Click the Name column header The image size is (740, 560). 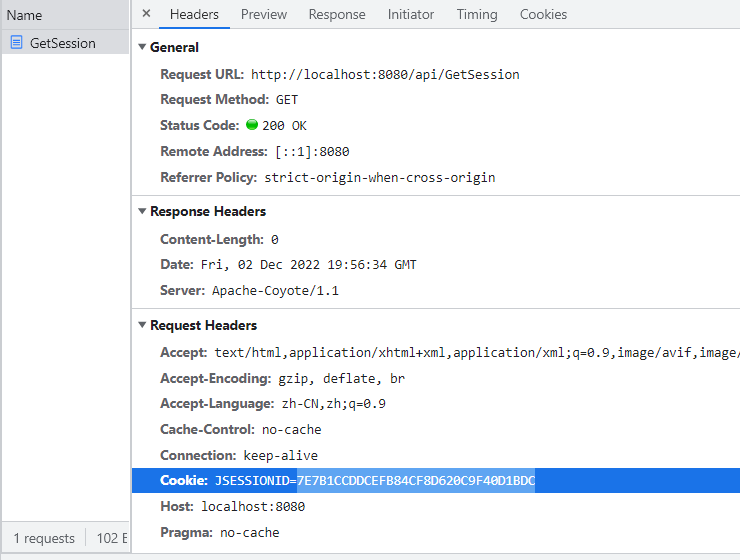tap(25, 15)
